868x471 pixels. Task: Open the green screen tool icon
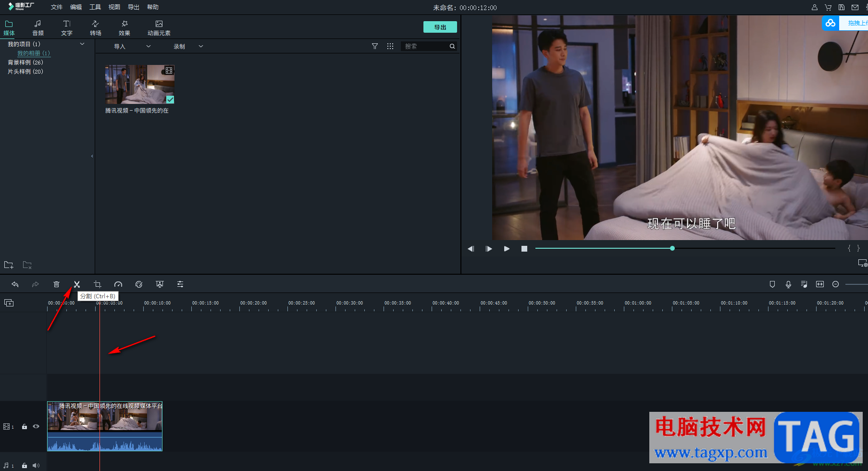click(160, 284)
